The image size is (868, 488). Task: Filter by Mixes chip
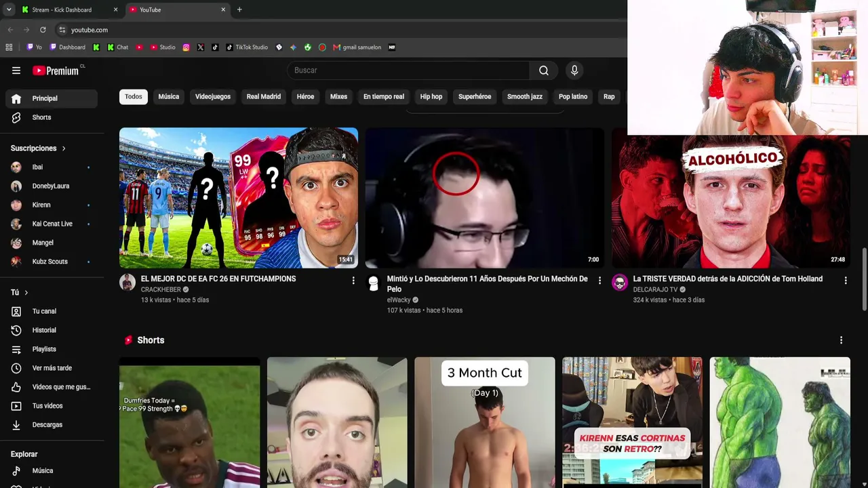pos(338,97)
